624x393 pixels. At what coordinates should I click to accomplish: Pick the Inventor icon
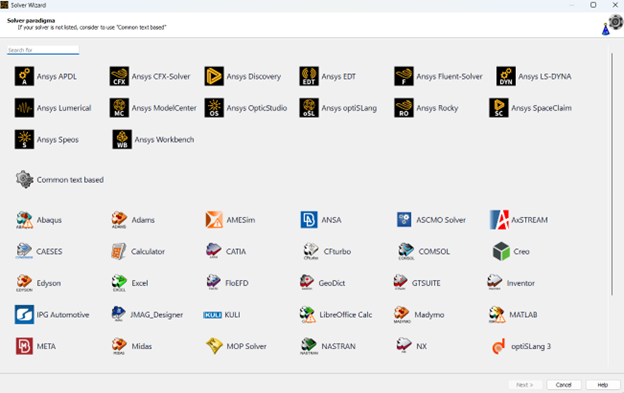(495, 282)
